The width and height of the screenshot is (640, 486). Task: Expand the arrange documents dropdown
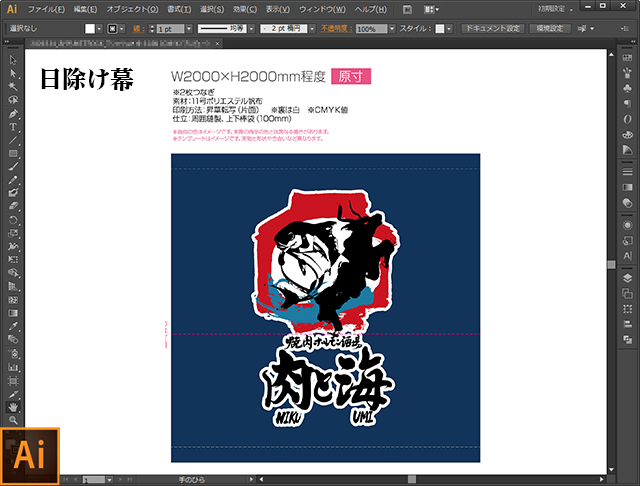(431, 9)
